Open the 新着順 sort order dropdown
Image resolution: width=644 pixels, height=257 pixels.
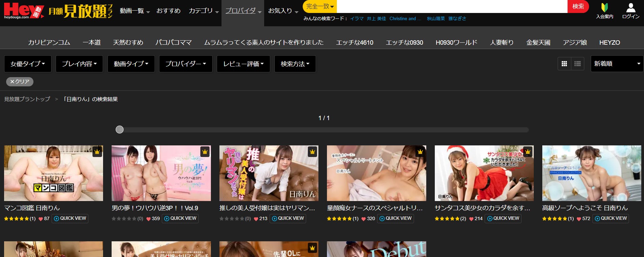click(x=617, y=64)
